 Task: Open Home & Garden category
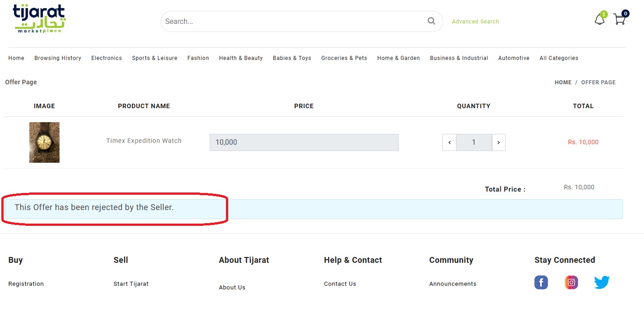tap(398, 58)
